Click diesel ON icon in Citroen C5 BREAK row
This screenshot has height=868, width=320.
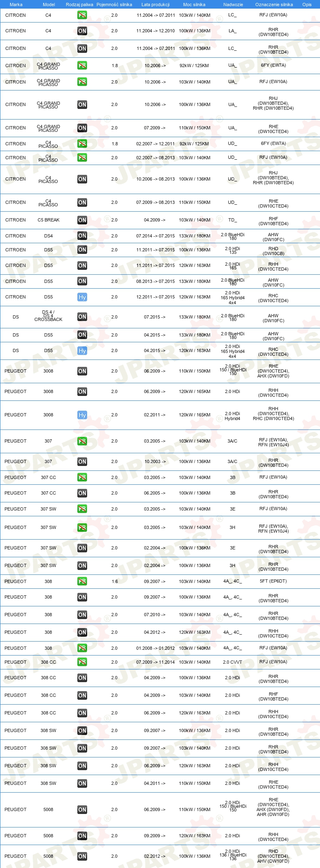(82, 220)
